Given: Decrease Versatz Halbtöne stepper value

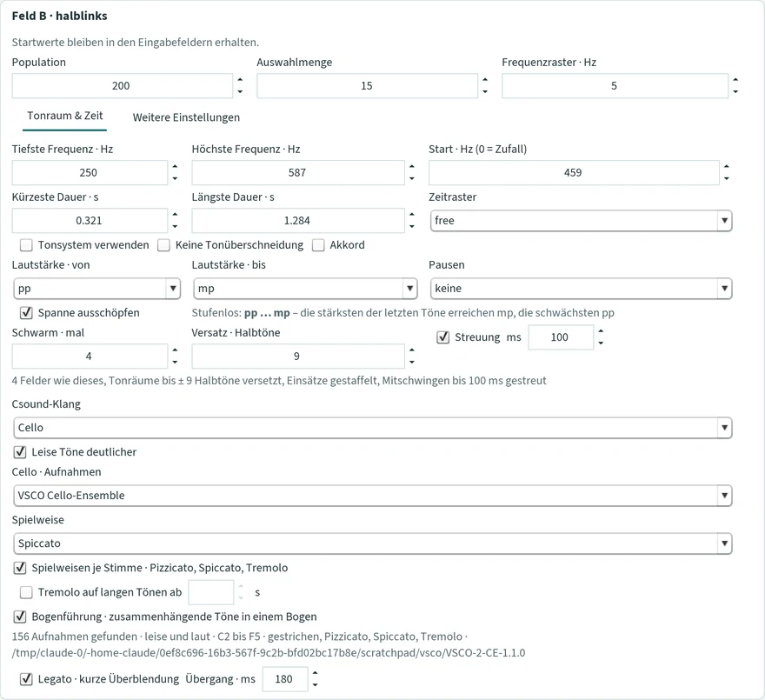Looking at the screenshot, I should pos(412,363).
